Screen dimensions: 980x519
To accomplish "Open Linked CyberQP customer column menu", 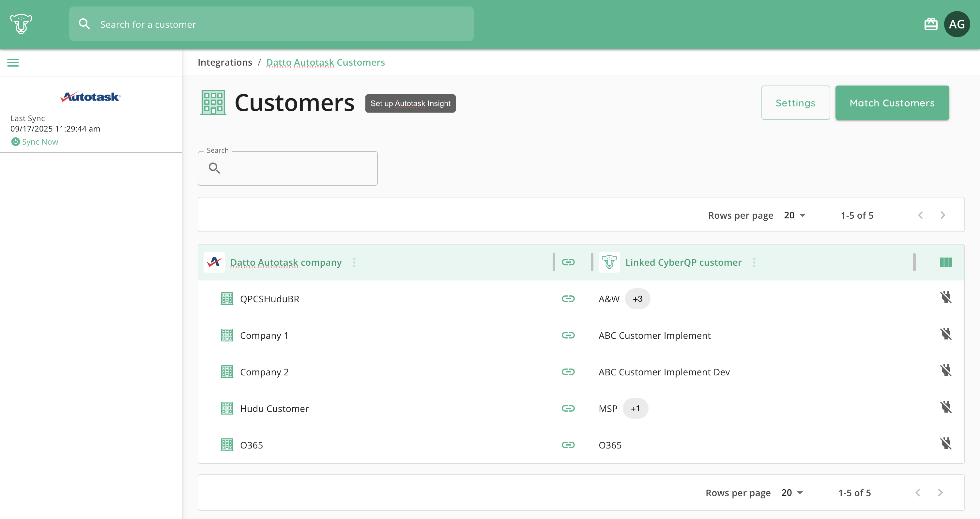I will pyautogui.click(x=754, y=262).
